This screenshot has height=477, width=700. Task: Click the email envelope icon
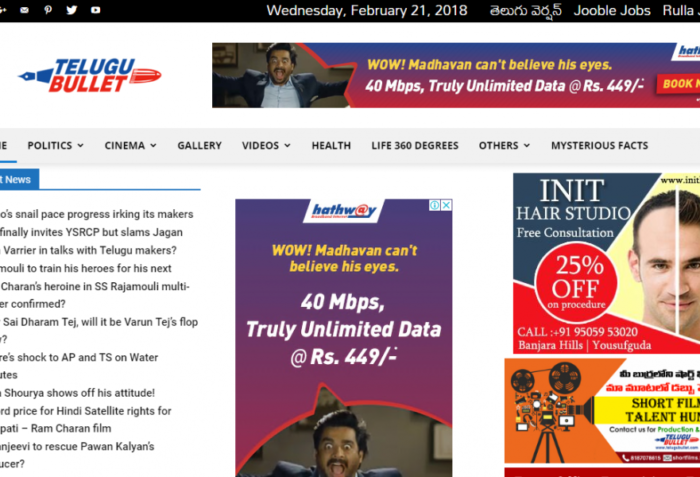point(25,10)
